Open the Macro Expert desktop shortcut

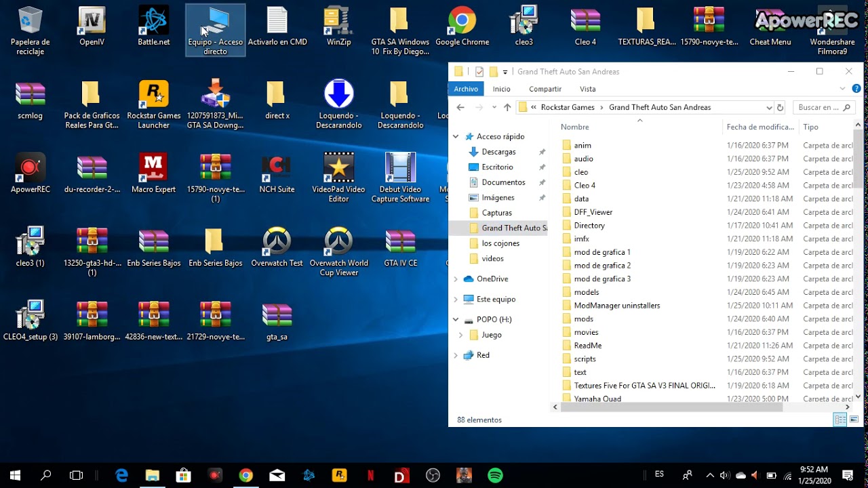coord(153,174)
